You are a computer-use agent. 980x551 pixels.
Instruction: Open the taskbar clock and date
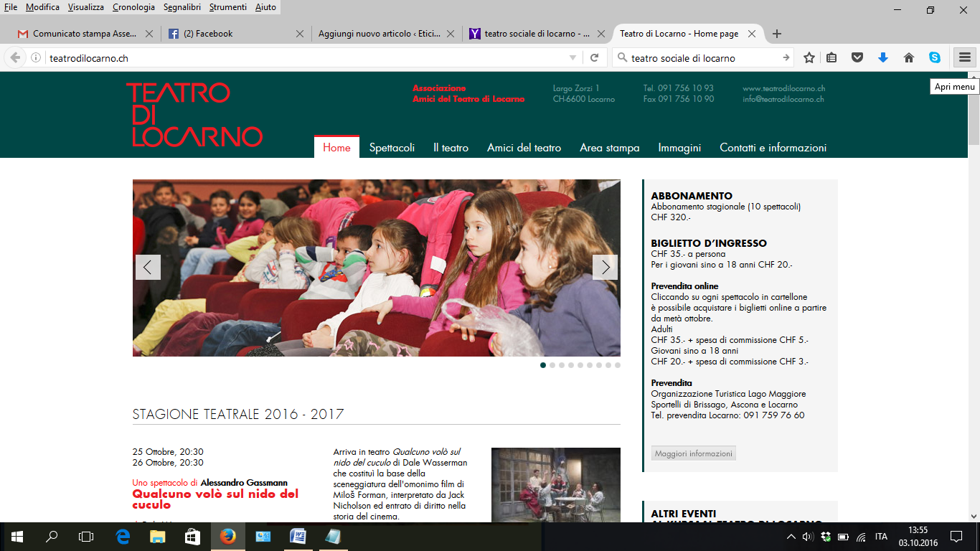coord(918,537)
